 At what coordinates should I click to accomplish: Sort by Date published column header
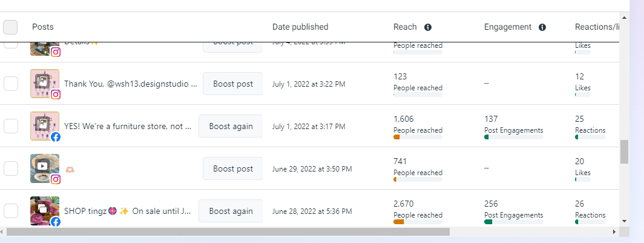300,27
